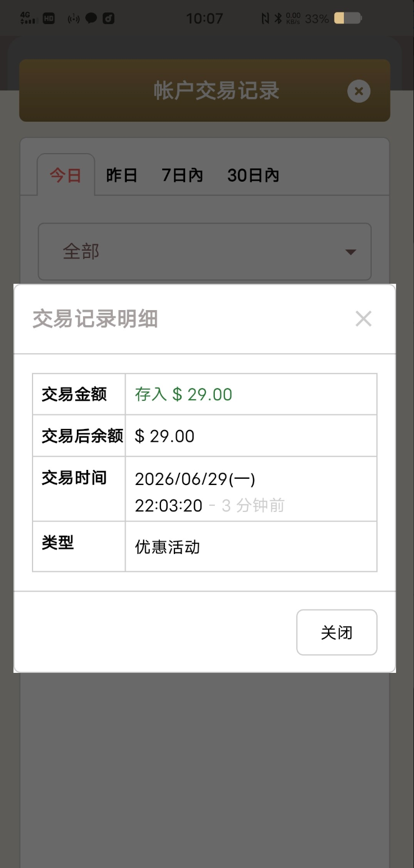This screenshot has width=414, height=868.
Task: Click the 优惠活动 type cell
Action: pos(251,547)
